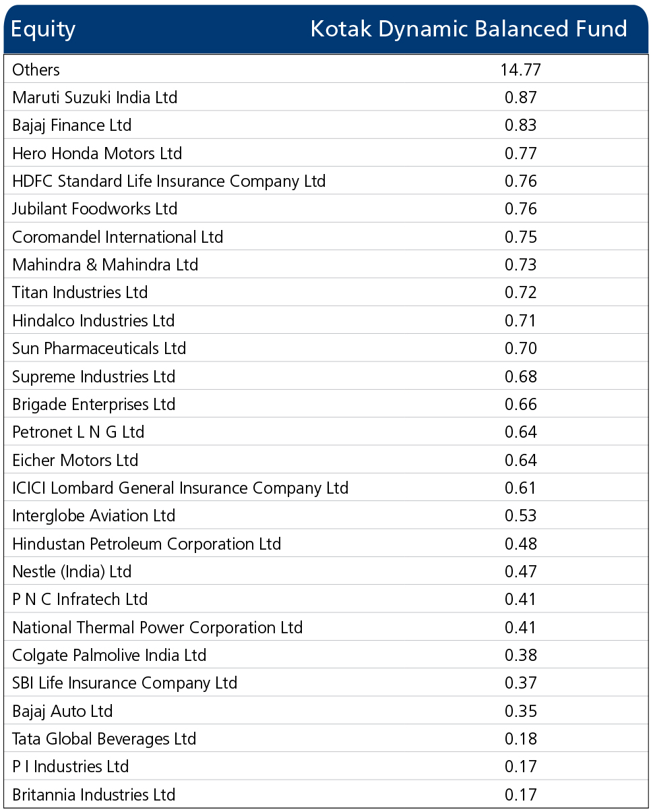Select Sun Pharmaceuticals Ltd row
Image resolution: width=651 pixels, height=812 pixels.
pos(325,349)
